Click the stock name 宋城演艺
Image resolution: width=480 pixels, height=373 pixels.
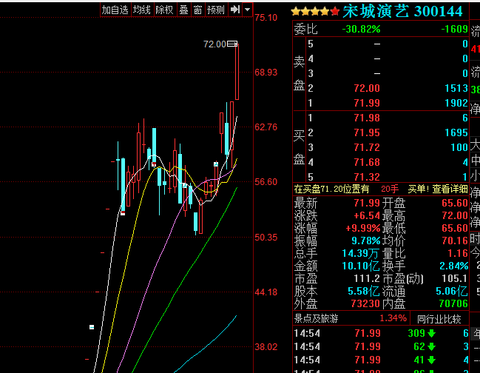(376, 11)
